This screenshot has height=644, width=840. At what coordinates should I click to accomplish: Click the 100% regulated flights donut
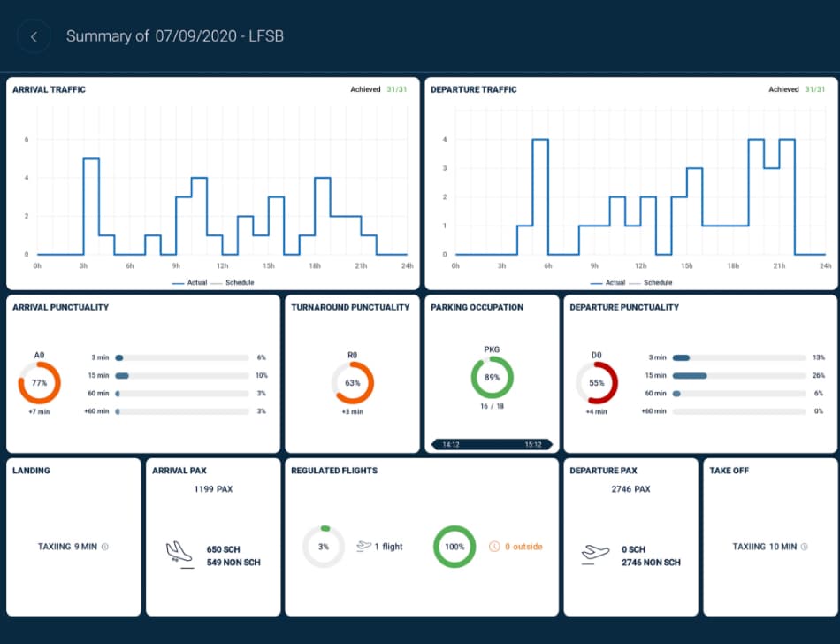click(x=454, y=547)
